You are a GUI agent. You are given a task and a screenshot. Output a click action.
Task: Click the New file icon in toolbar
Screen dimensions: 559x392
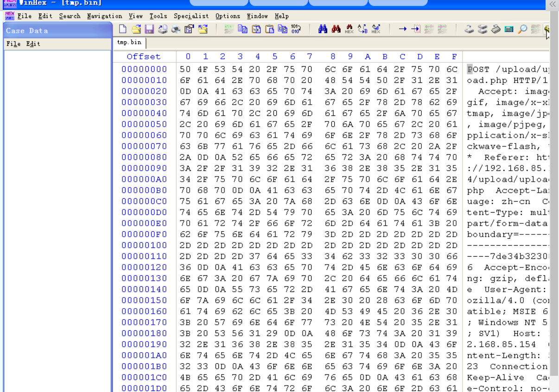[x=122, y=29]
